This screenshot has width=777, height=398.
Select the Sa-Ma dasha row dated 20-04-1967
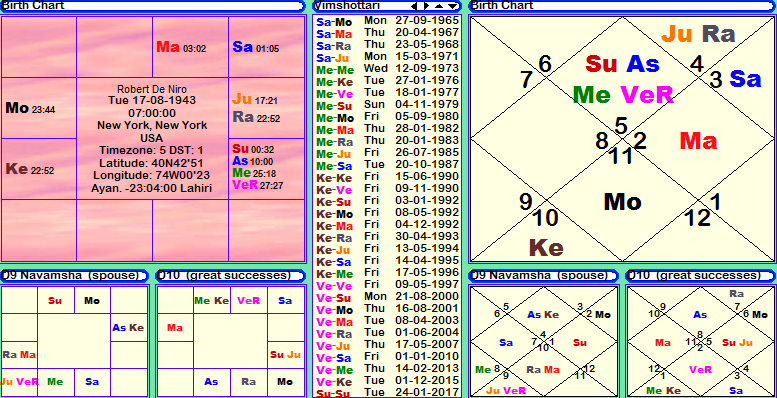click(x=387, y=33)
